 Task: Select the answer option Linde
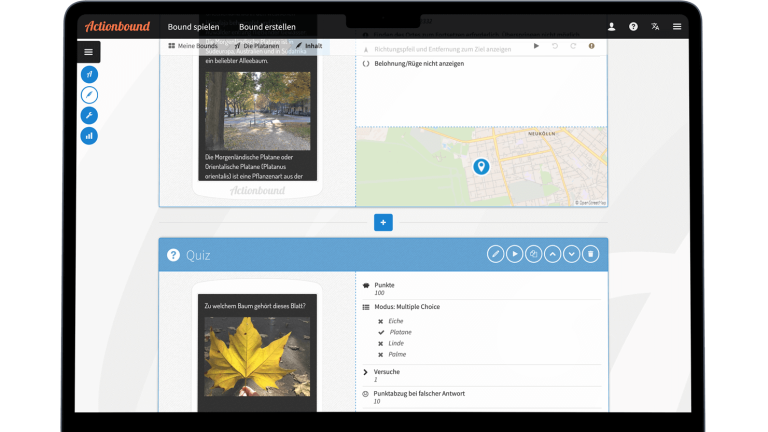pos(396,343)
